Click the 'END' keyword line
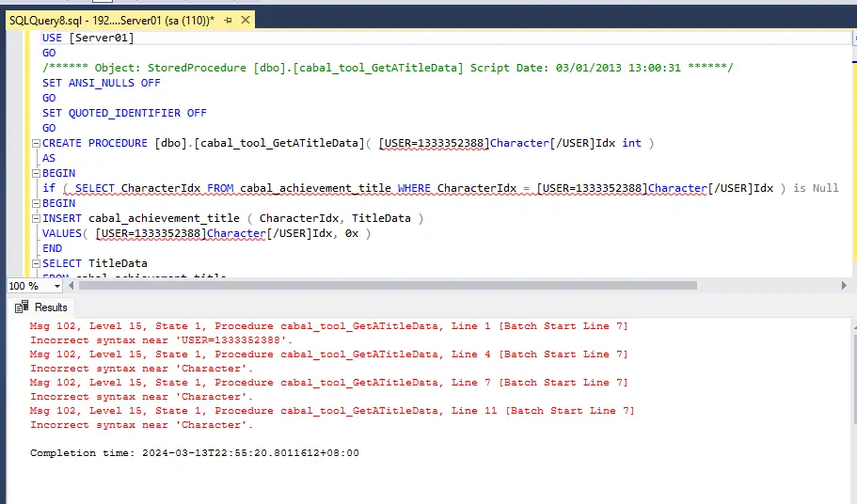The height and width of the screenshot is (504, 857). point(53,248)
